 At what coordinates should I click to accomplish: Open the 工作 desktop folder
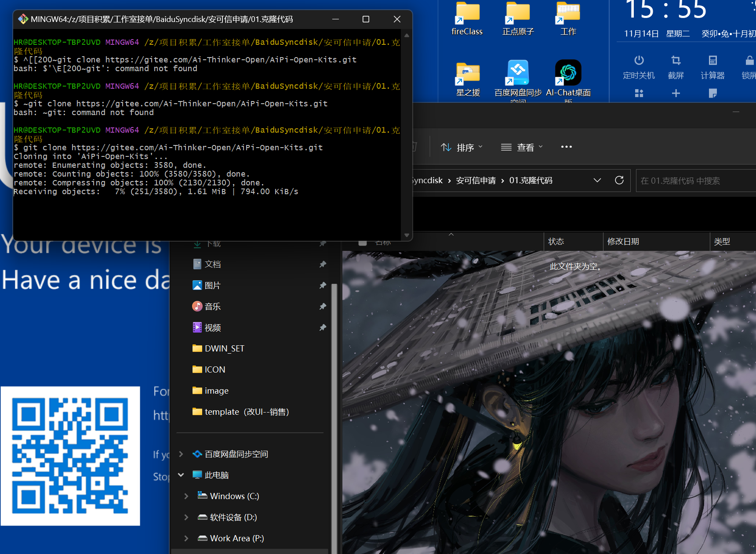click(568, 18)
